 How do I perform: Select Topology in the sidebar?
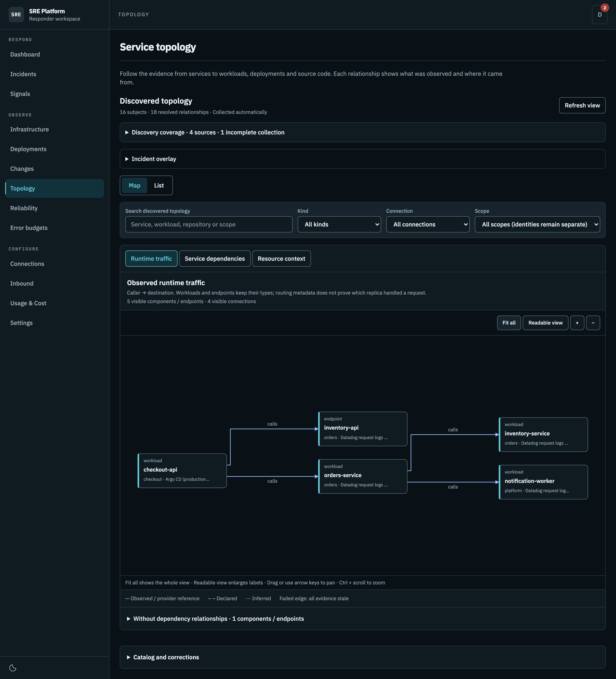point(55,188)
